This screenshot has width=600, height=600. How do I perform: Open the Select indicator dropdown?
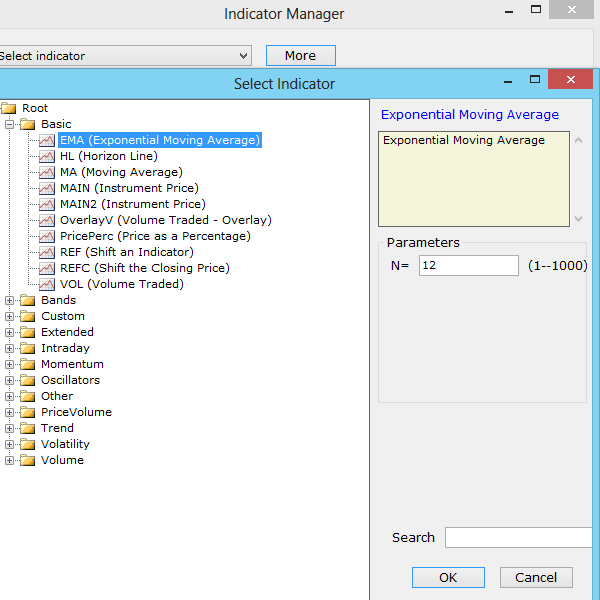243,56
